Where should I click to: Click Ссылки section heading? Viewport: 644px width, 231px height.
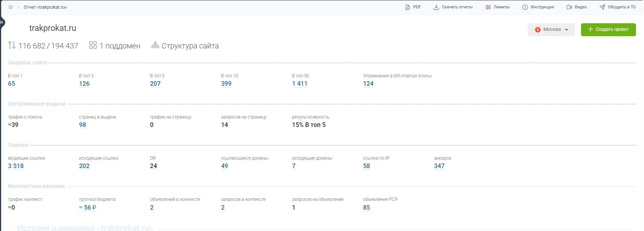(x=18, y=145)
